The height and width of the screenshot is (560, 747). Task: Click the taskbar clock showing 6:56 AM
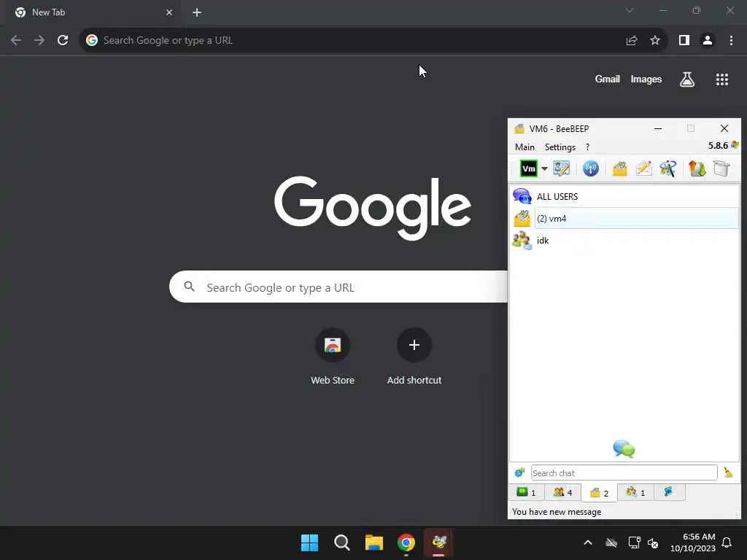[693, 542]
